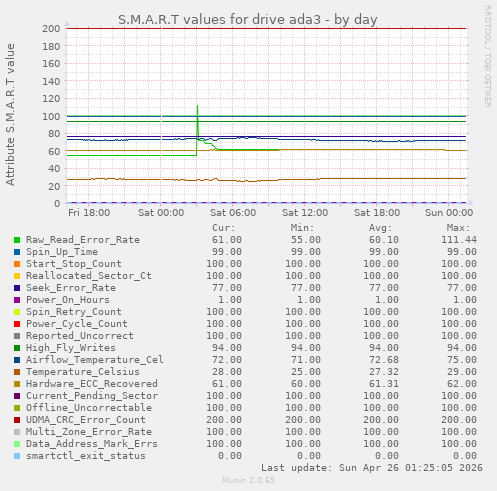Select the Temperature_Celsius legend label
Image resolution: width=497 pixels, height=491 pixels.
[83, 372]
